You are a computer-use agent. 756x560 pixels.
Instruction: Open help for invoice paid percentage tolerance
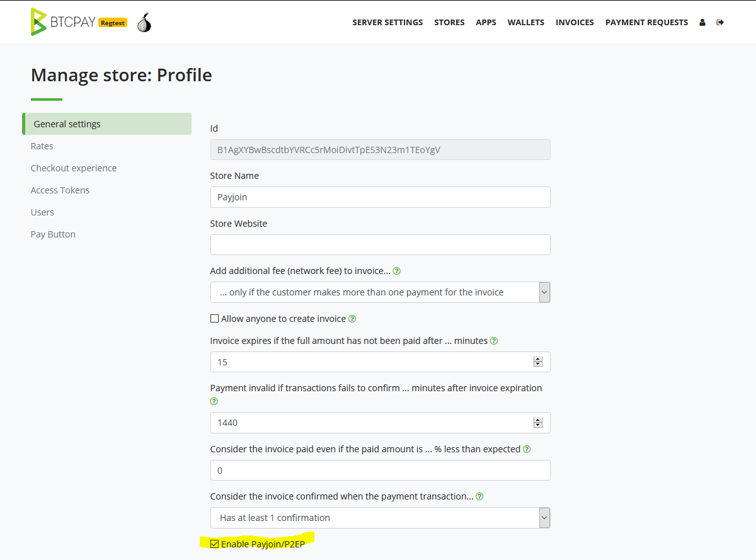527,449
